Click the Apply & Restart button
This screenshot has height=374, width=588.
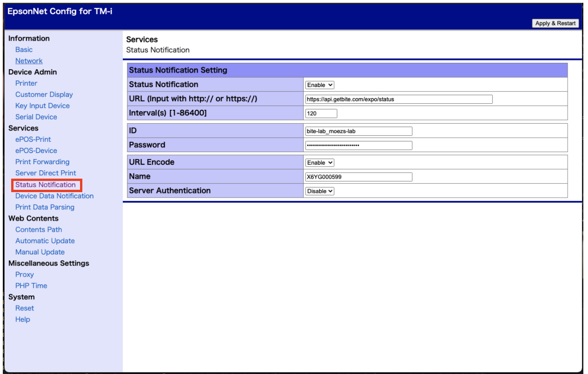[555, 23]
